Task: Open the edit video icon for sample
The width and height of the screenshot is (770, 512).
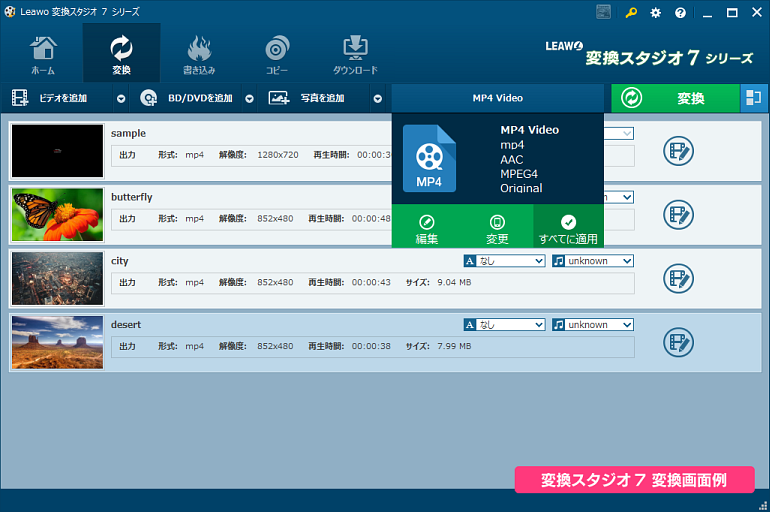Action: point(678,151)
